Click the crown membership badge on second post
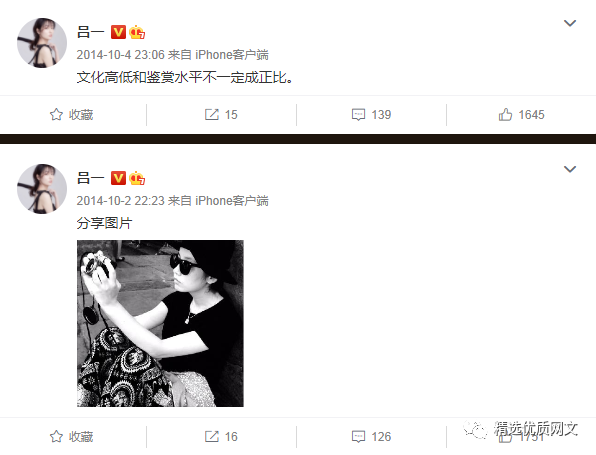The width and height of the screenshot is (596, 455). 137,178
